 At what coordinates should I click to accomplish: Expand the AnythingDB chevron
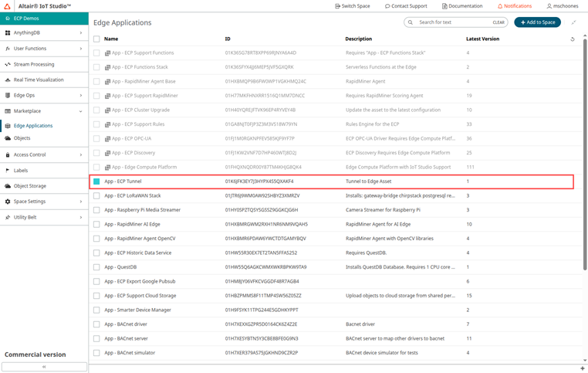click(80, 33)
